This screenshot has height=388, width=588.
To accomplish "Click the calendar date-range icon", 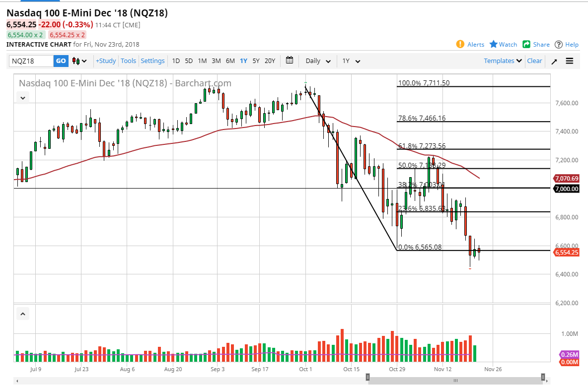I will pos(290,61).
